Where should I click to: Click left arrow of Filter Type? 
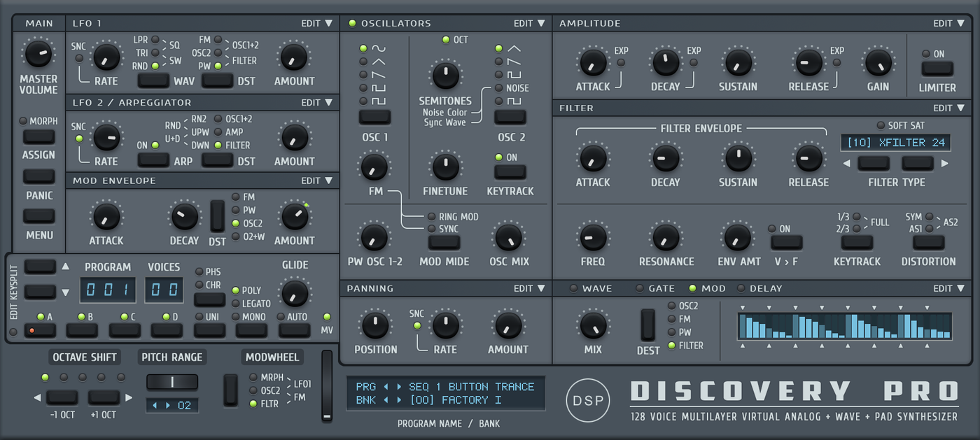click(x=846, y=164)
